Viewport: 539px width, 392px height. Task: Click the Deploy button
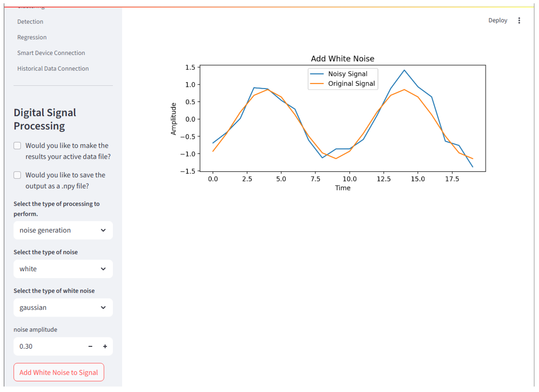pos(498,20)
